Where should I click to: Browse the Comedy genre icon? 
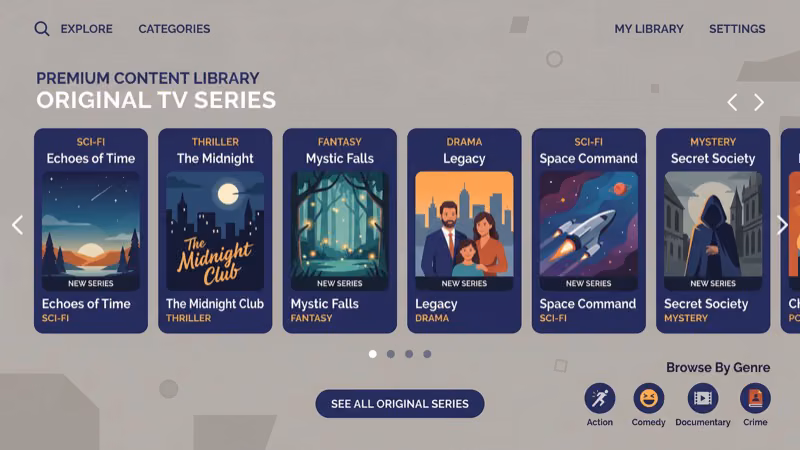[x=648, y=398]
